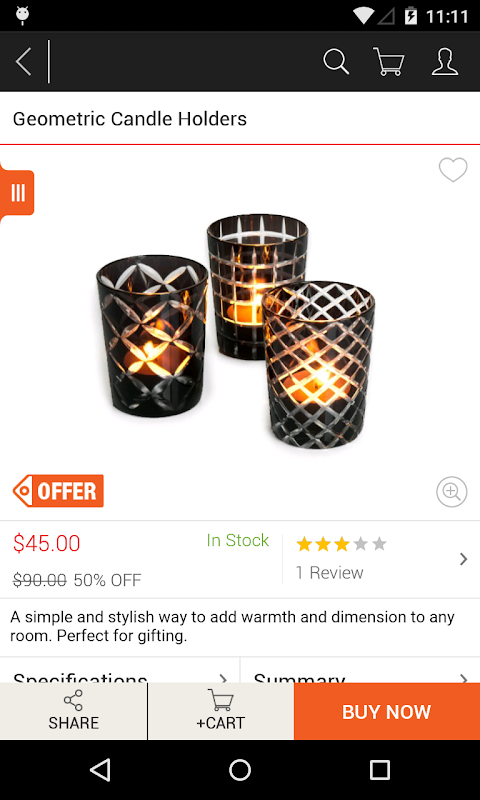Add item to cart with +CART
The width and height of the screenshot is (480, 800).
[221, 711]
